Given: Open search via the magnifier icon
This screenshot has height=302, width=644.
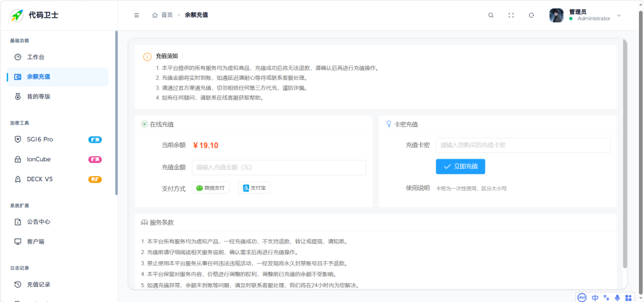Looking at the screenshot, I should click(x=491, y=15).
